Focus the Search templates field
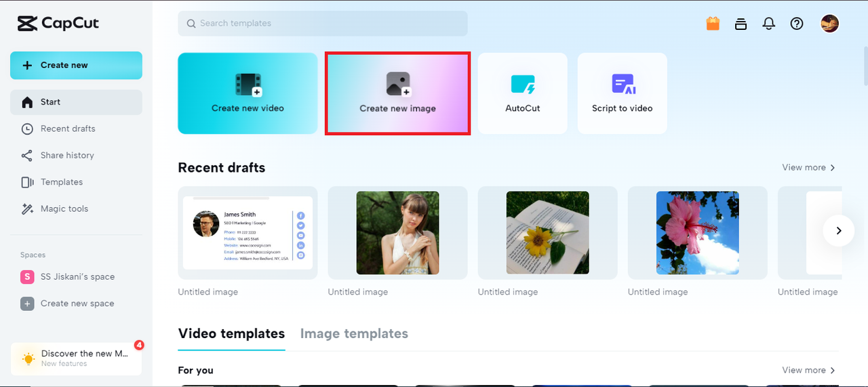868x387 pixels. [x=323, y=23]
